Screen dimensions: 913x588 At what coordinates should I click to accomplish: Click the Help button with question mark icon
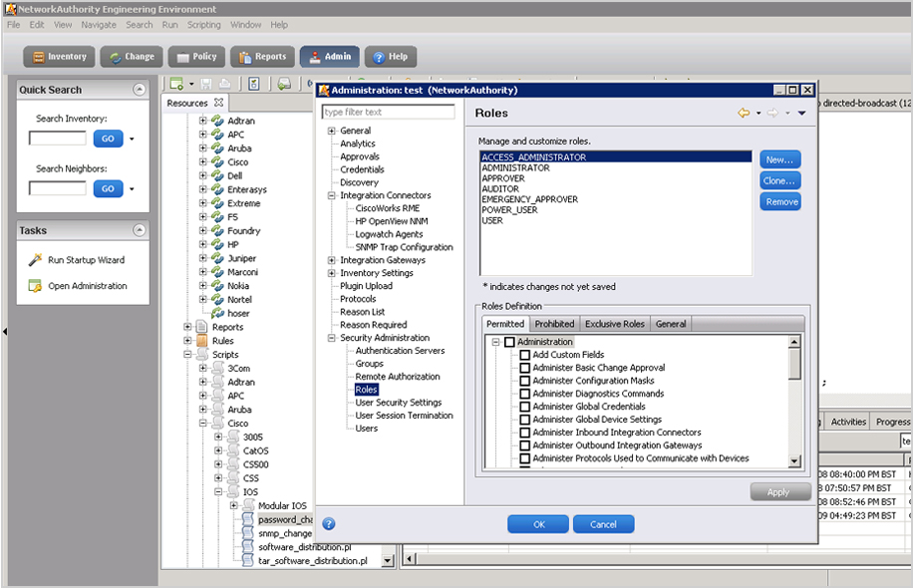point(391,57)
